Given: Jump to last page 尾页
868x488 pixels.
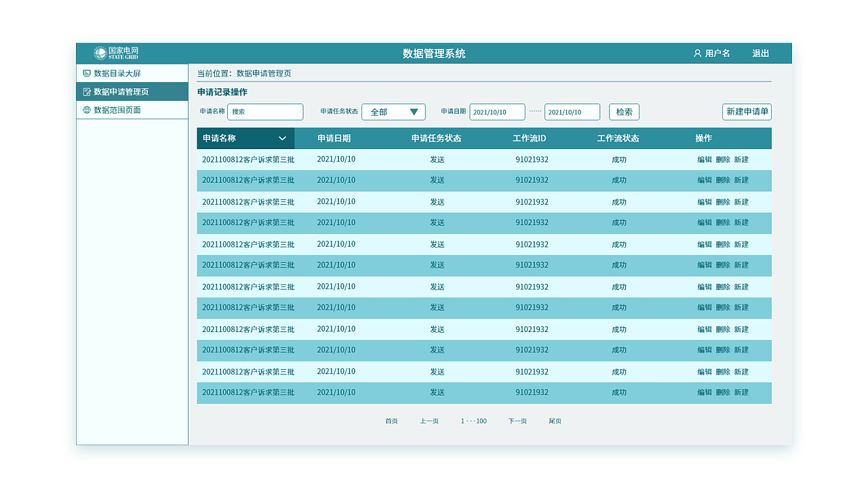Looking at the screenshot, I should tap(555, 421).
